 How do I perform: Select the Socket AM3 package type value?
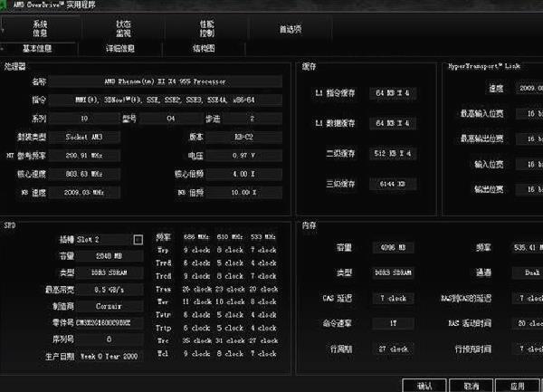[x=84, y=137]
